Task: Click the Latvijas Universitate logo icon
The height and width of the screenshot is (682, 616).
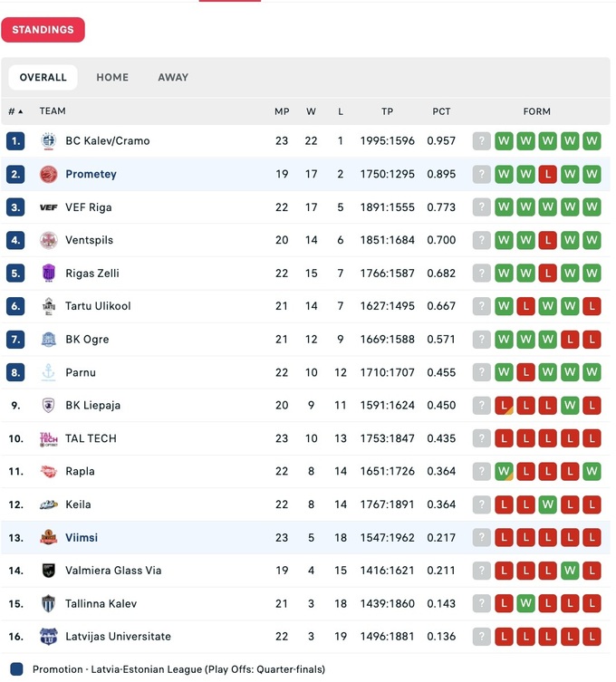Action: click(48, 637)
